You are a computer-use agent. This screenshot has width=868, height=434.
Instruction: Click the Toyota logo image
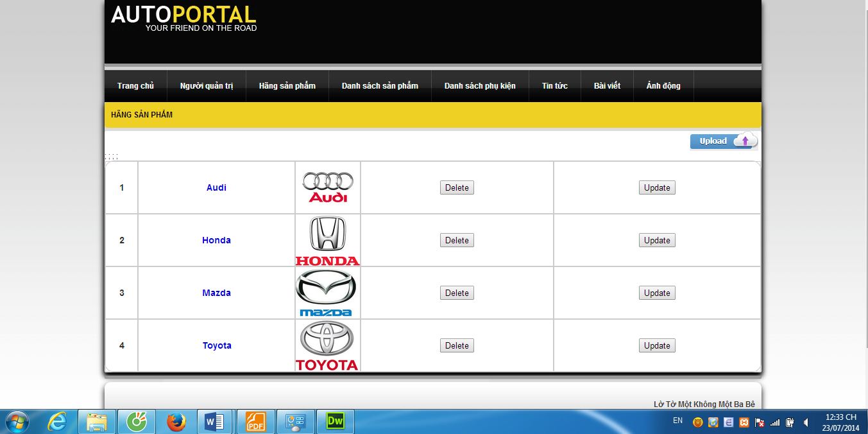pos(327,345)
